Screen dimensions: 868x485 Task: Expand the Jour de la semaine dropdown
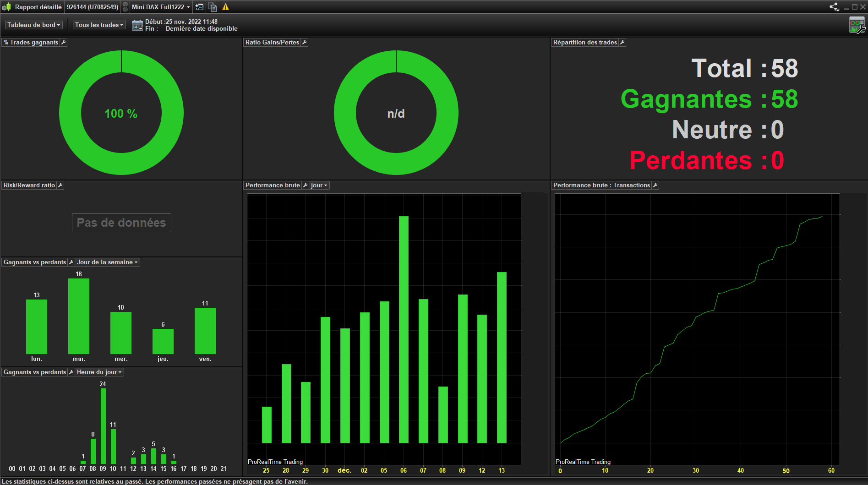[x=107, y=262]
